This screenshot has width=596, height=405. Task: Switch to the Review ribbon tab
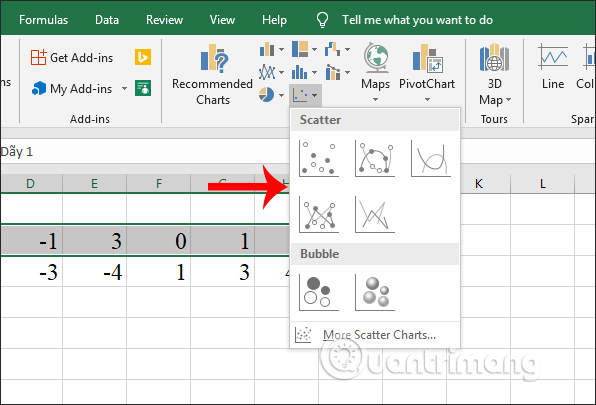(x=165, y=20)
